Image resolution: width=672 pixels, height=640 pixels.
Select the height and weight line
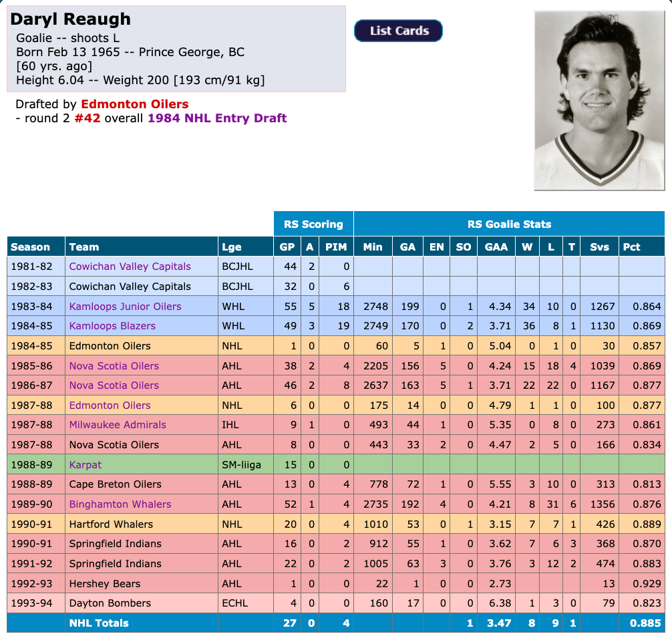pos(140,80)
